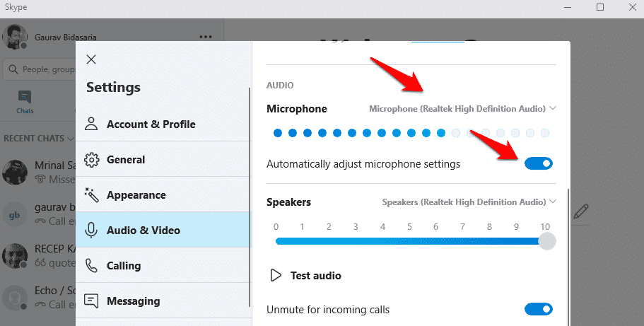Image resolution: width=644 pixels, height=326 pixels.
Task: Open General settings section
Action: [163, 160]
